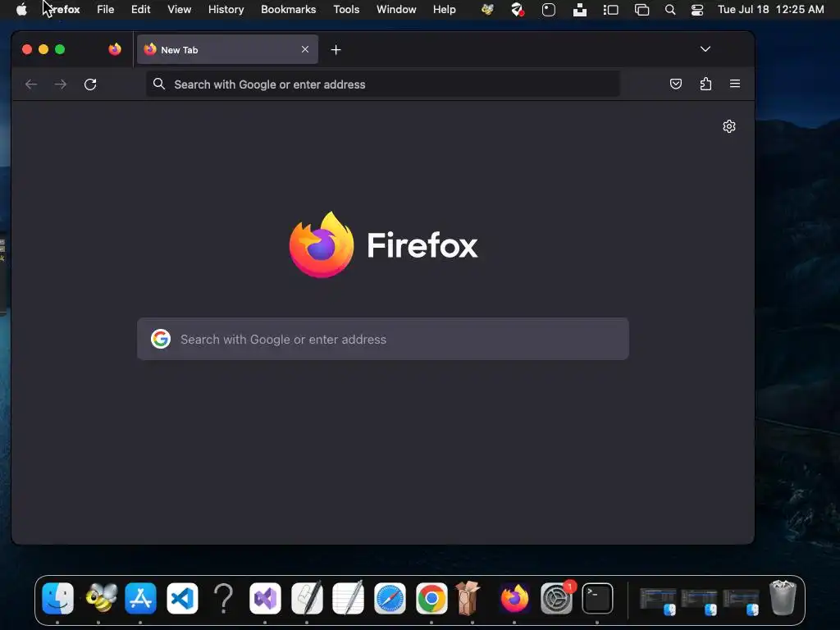Select the New Tab tab
This screenshot has height=630, width=840.
pyautogui.click(x=227, y=49)
